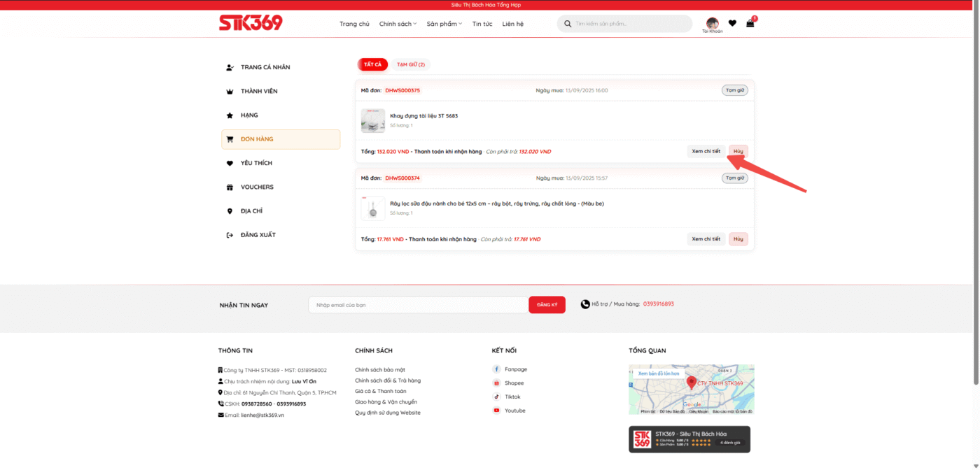The height and width of the screenshot is (470, 980).
Task: Open Chính sách bảo mật footer link
Action: tap(379, 369)
